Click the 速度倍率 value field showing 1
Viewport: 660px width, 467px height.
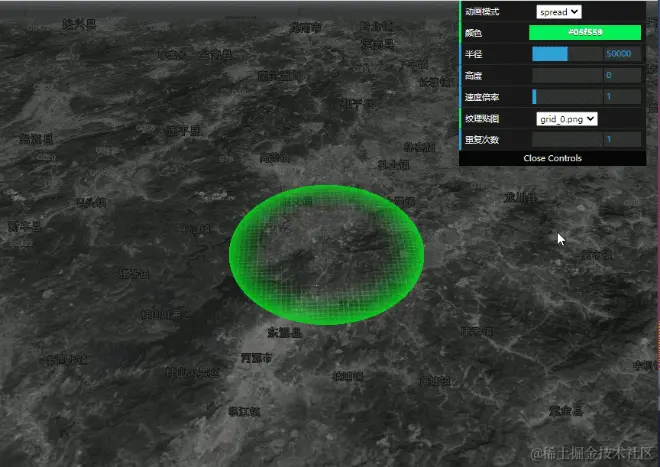click(x=622, y=97)
